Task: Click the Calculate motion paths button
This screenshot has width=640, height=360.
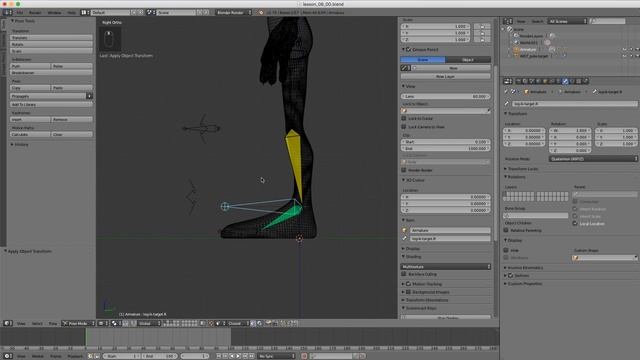Action: point(30,134)
